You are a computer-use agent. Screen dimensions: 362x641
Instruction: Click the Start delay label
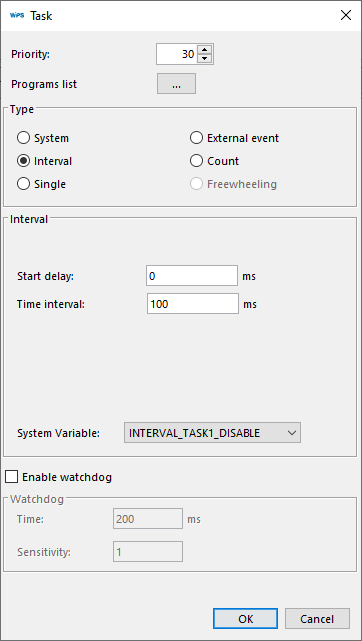click(45, 276)
